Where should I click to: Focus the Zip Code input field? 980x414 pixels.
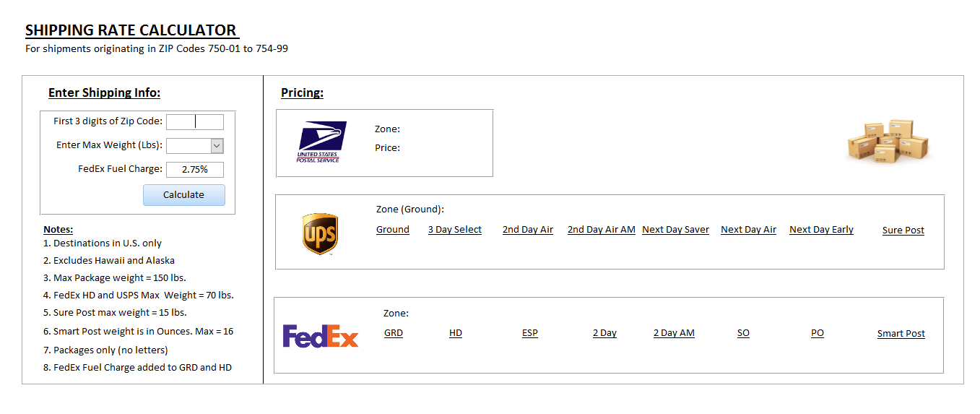coord(195,121)
